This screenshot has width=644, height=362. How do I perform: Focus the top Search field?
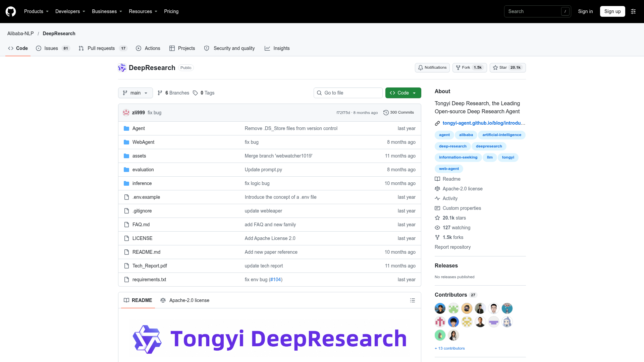click(x=537, y=11)
